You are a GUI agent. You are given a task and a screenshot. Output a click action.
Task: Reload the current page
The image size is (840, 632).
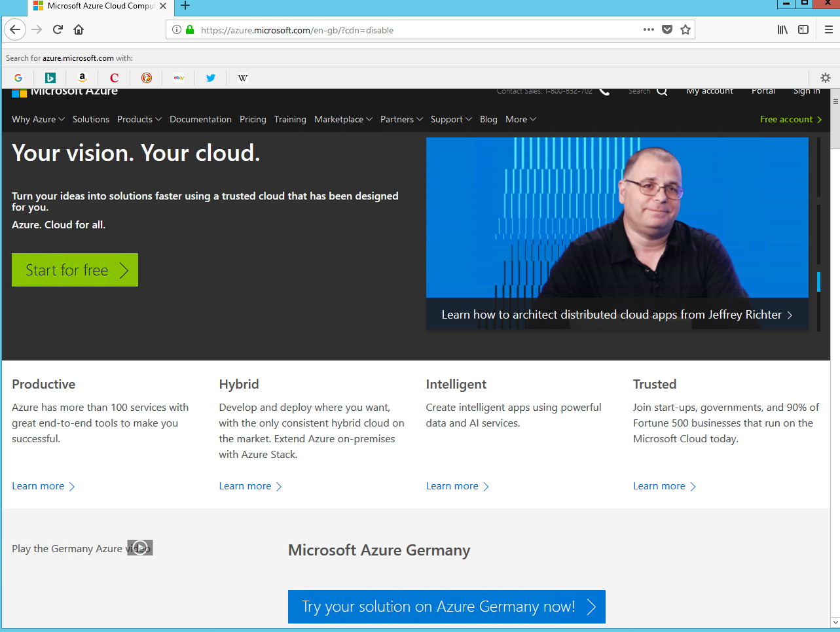[x=58, y=29]
